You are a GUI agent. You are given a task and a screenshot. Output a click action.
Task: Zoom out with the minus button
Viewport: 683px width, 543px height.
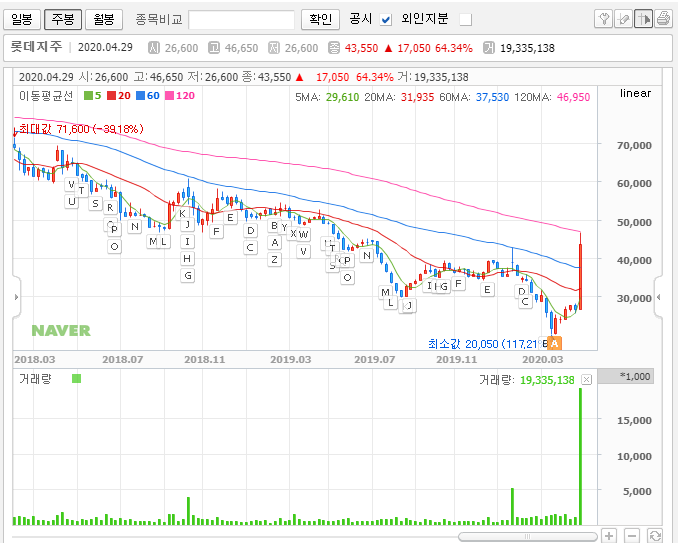[x=632, y=536]
